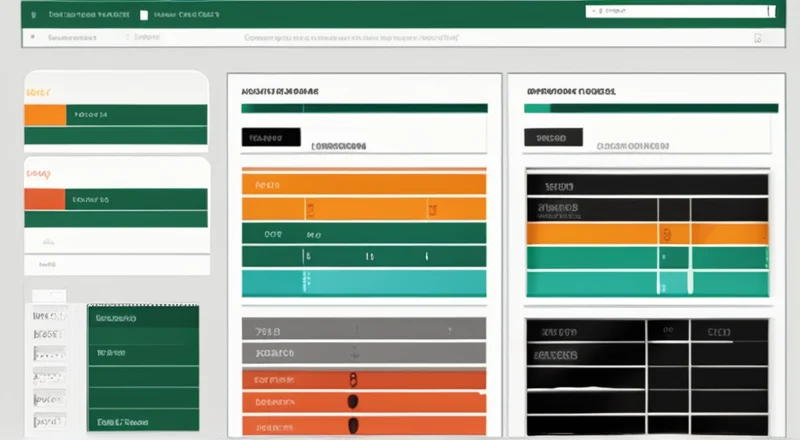Click the search field in the top green bar

pos(678,11)
